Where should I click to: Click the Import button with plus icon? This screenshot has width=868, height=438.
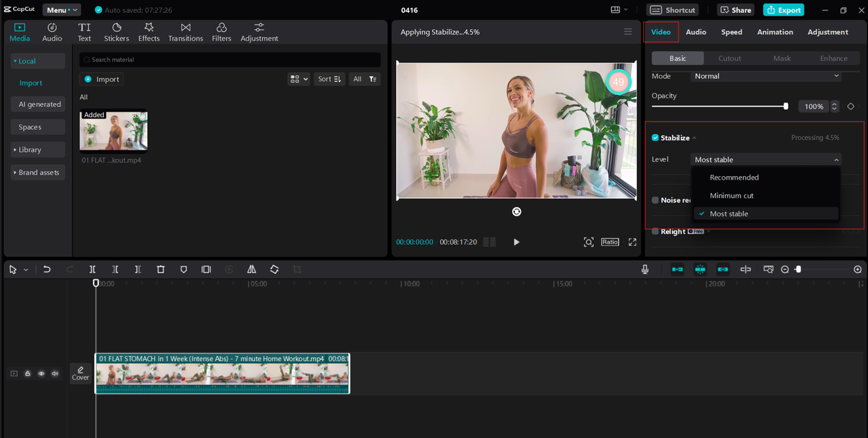click(x=102, y=79)
